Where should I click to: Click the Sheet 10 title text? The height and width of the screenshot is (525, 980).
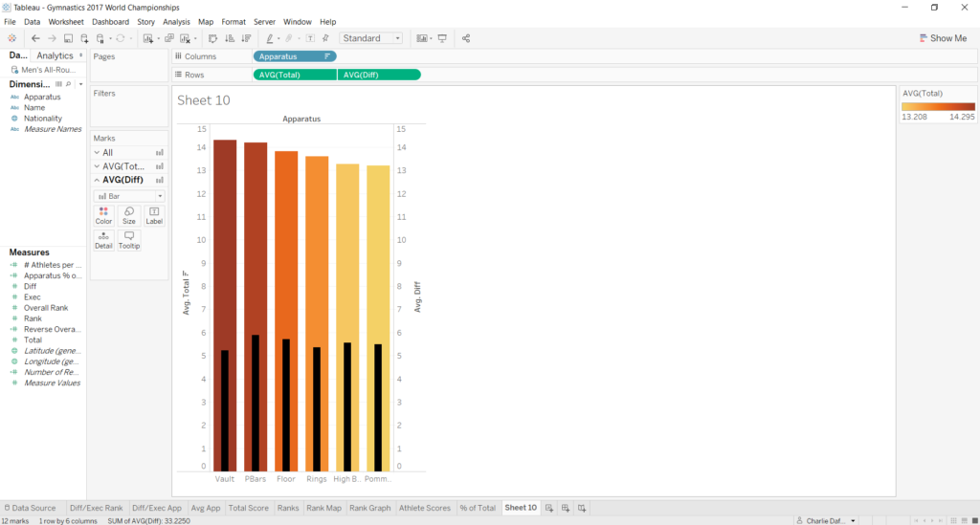click(204, 100)
